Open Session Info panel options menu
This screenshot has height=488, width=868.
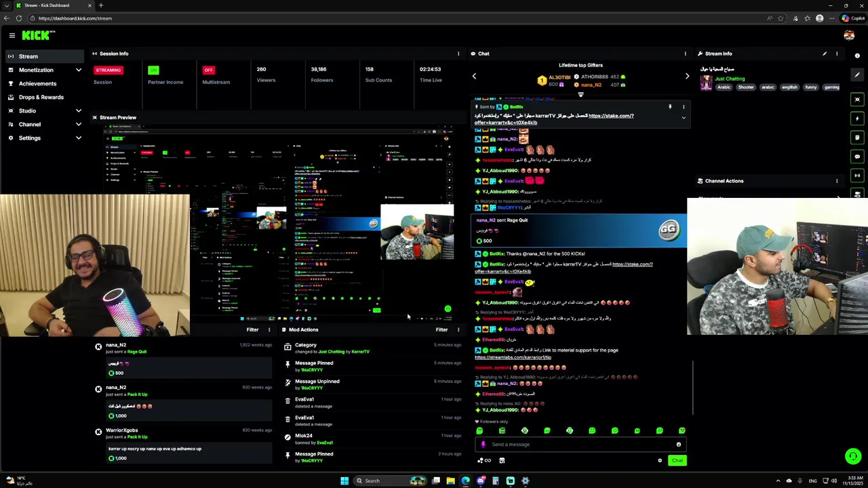[458, 54]
